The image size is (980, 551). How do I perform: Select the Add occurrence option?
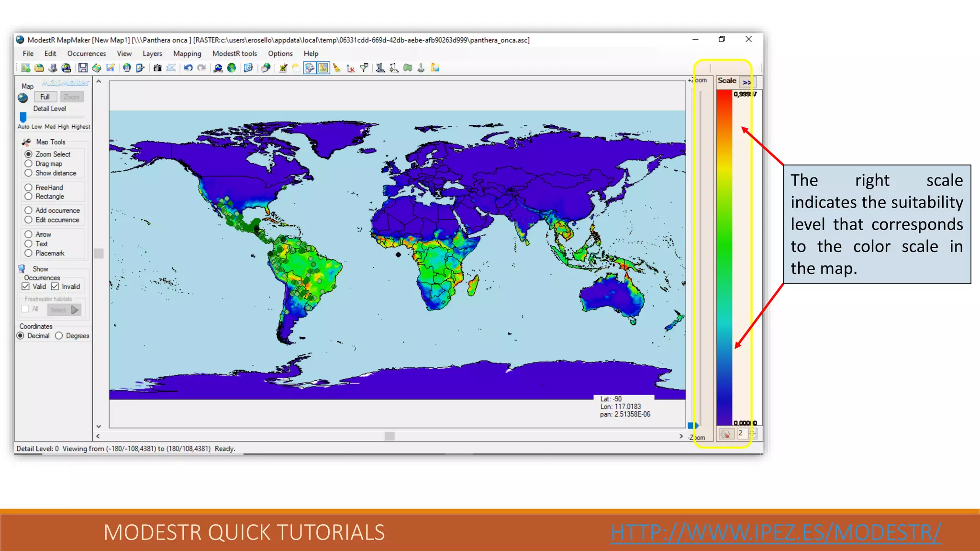click(x=28, y=210)
